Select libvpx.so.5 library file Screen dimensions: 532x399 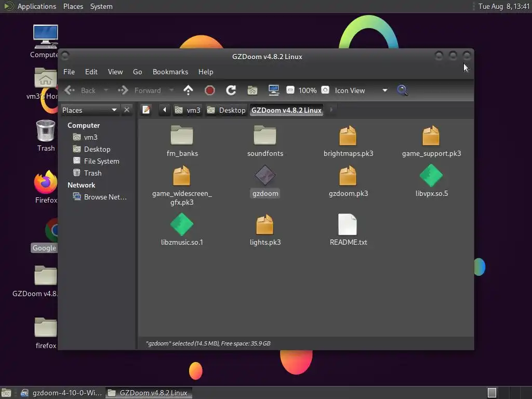tap(431, 181)
